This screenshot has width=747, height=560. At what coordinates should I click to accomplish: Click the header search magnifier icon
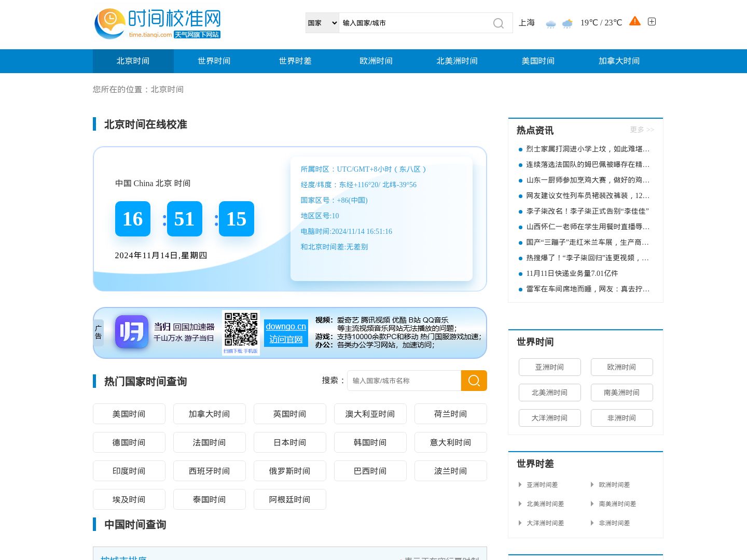point(499,23)
